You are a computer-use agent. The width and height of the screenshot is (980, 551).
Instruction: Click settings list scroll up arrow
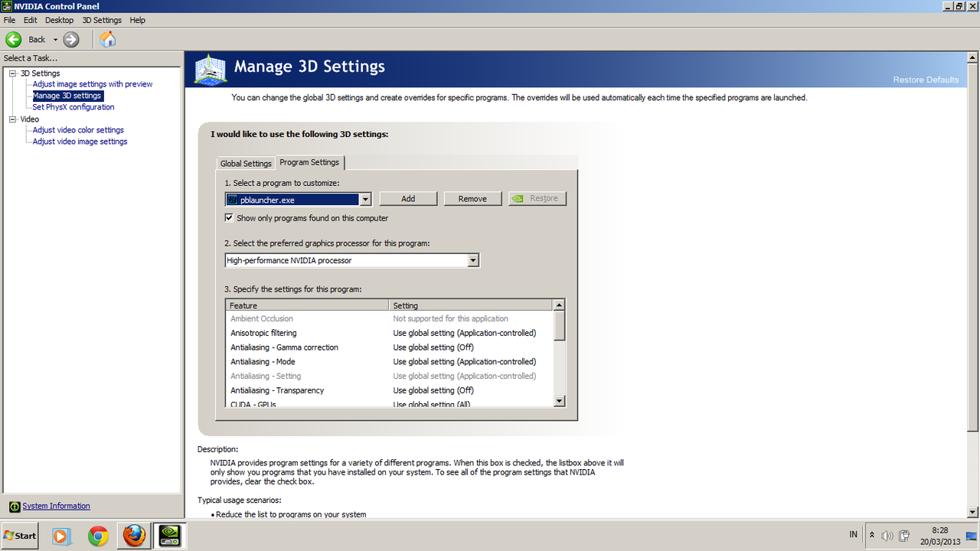coord(559,305)
